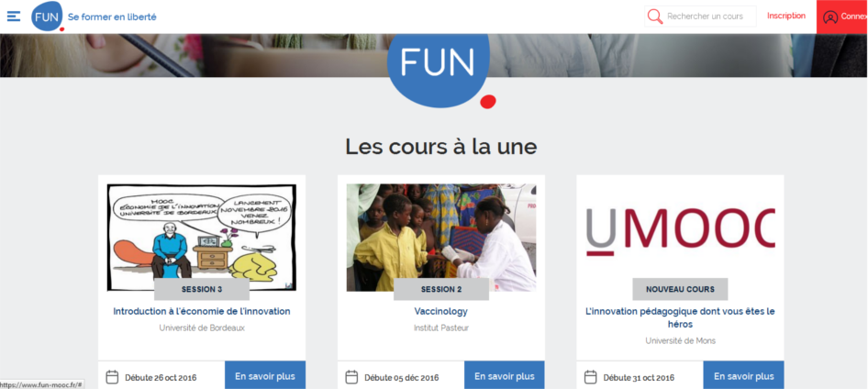Open L'innovation pédagogique dont vous êtes le héros
Viewport: 868px width, 389px height.
(x=680, y=317)
